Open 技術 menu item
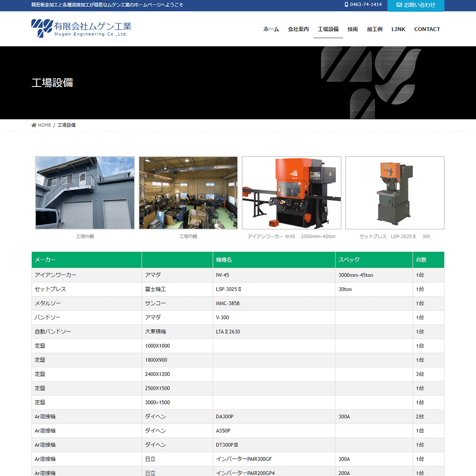The width and height of the screenshot is (476, 476). click(x=353, y=29)
